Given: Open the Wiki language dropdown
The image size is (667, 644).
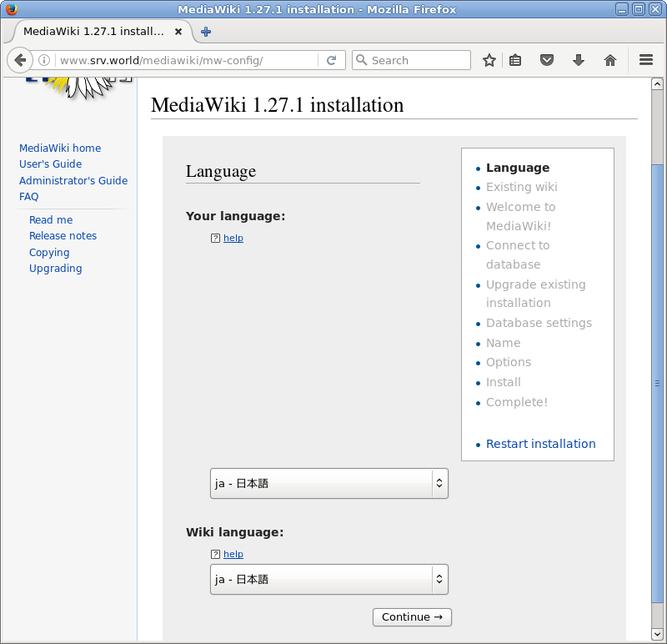Looking at the screenshot, I should coord(329,579).
